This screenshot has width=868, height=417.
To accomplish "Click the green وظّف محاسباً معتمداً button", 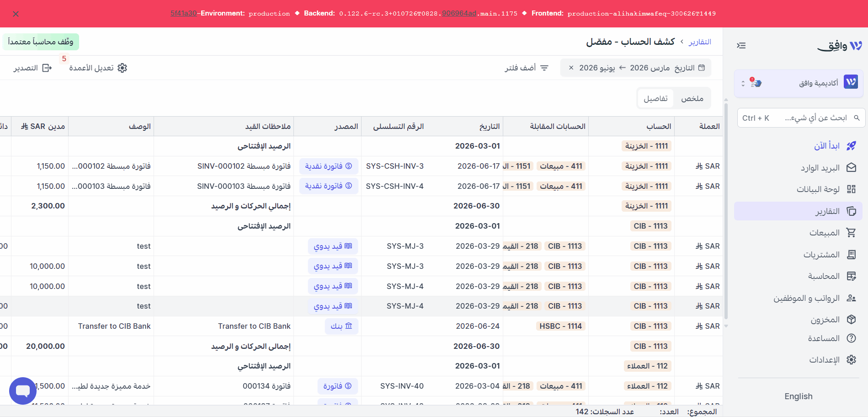I will 41,42.
